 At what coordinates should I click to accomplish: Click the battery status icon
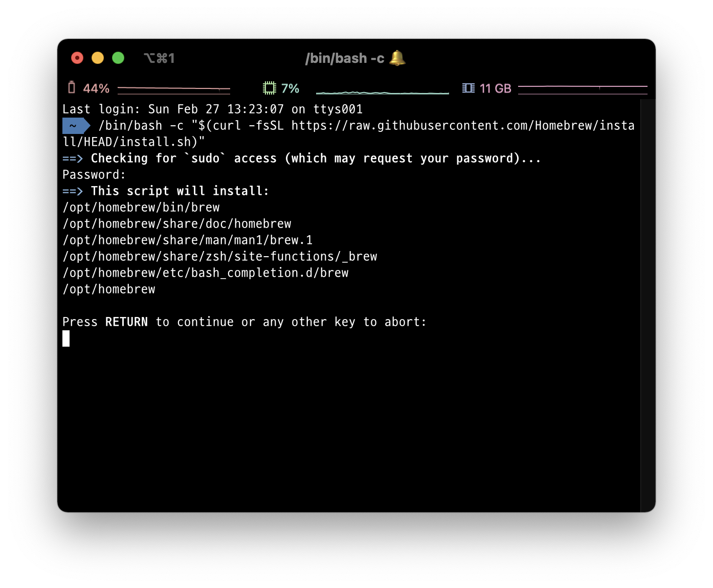pyautogui.click(x=72, y=88)
